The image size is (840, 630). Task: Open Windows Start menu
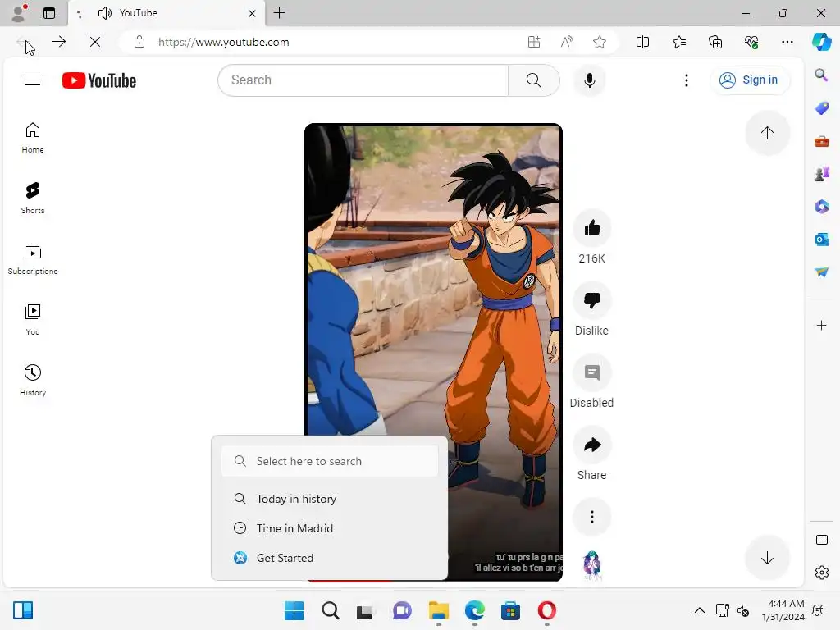294,610
